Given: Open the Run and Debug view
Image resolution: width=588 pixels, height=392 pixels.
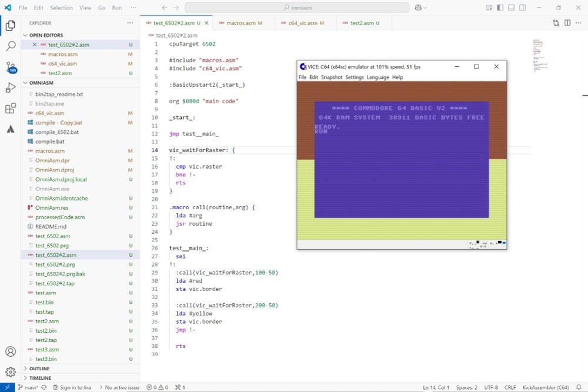Looking at the screenshot, I should 11,88.
